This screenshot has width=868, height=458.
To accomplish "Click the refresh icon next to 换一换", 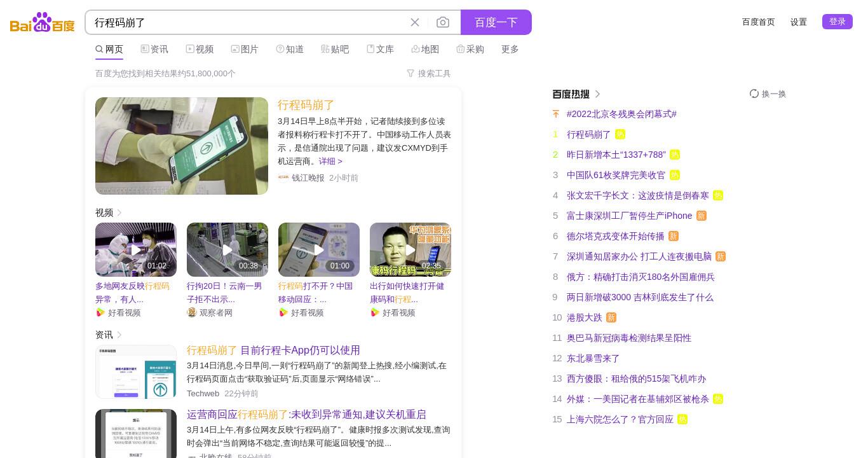I will click(754, 94).
